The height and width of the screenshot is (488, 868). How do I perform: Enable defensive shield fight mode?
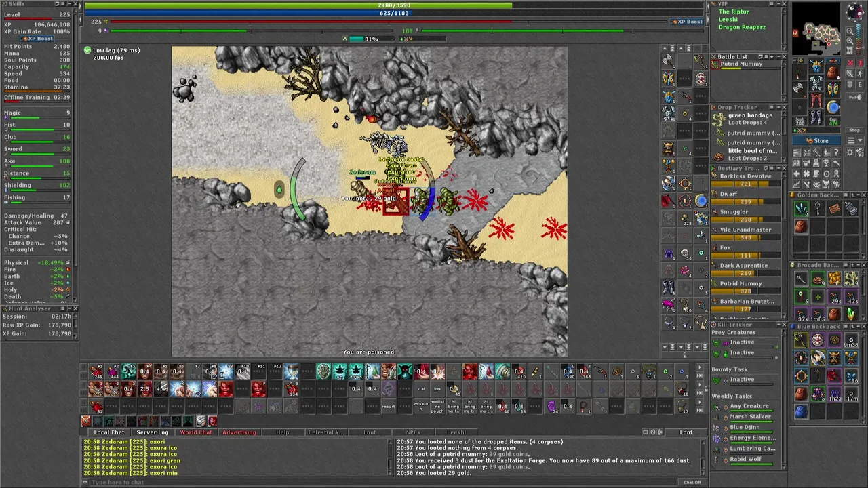850,85
